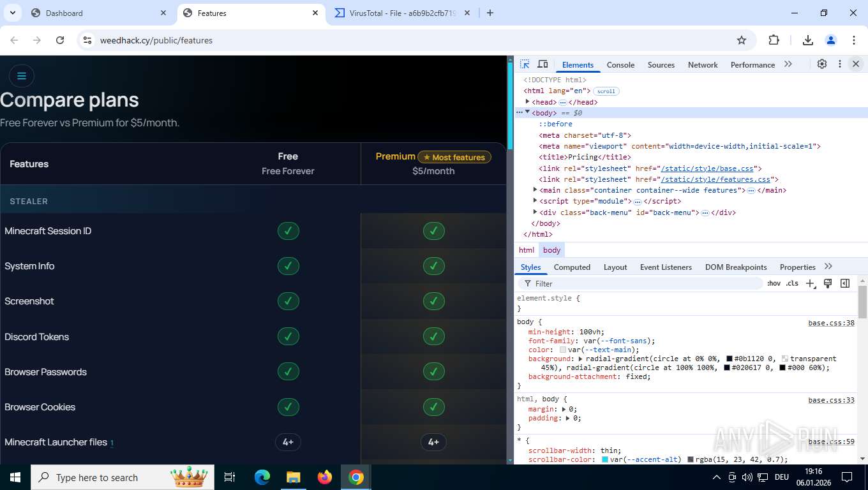
Task: Expand the head element node
Action: tap(528, 101)
